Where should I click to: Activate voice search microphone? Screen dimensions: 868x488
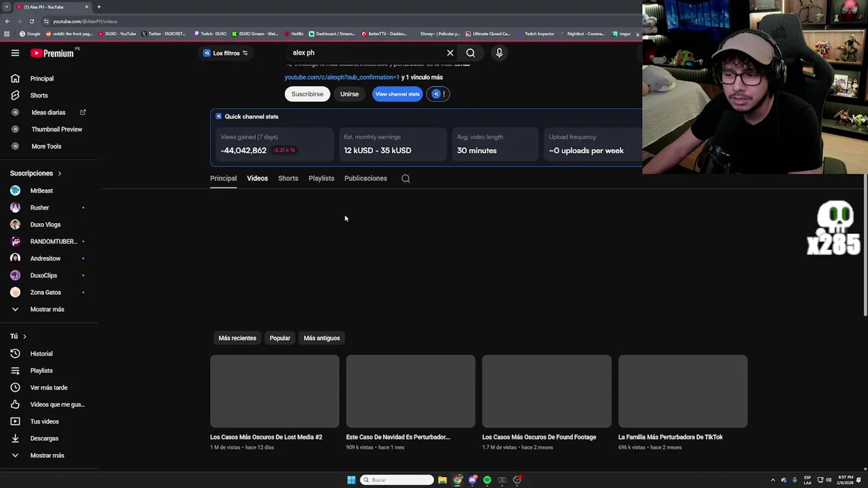coord(499,53)
